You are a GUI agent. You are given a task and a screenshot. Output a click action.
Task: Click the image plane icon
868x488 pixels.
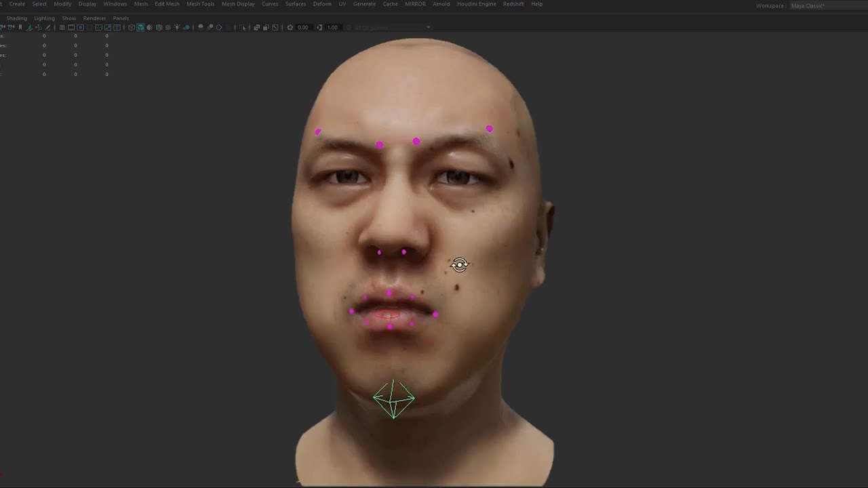tap(29, 27)
